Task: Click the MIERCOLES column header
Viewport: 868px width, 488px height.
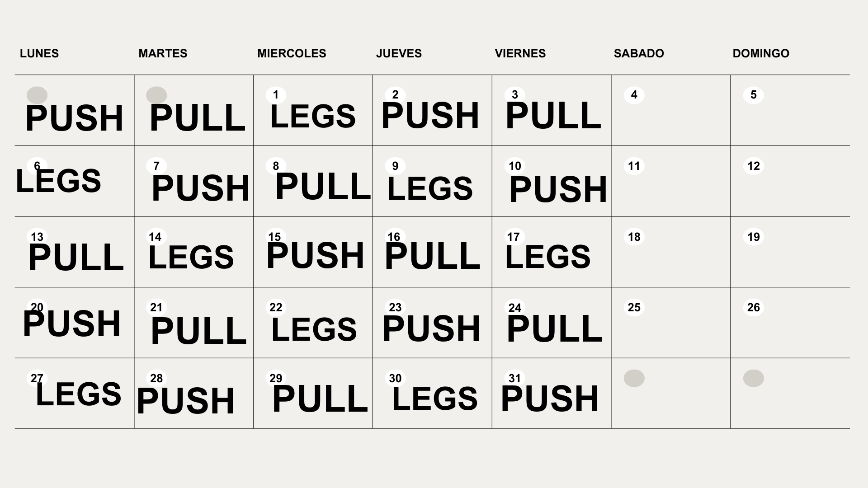Action: click(292, 53)
